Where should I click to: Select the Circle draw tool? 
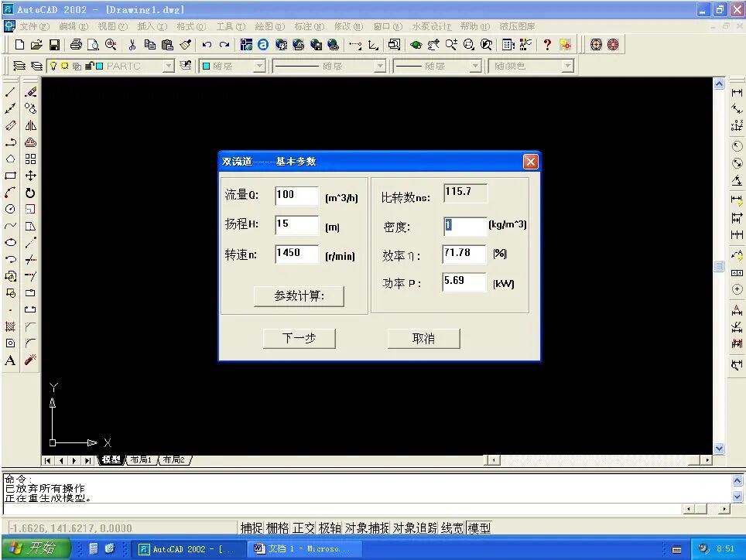point(10,209)
